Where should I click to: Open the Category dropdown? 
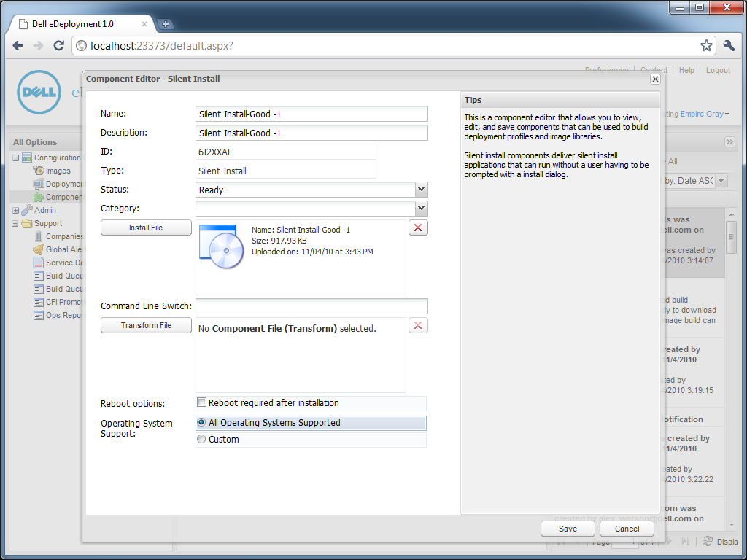pos(421,208)
